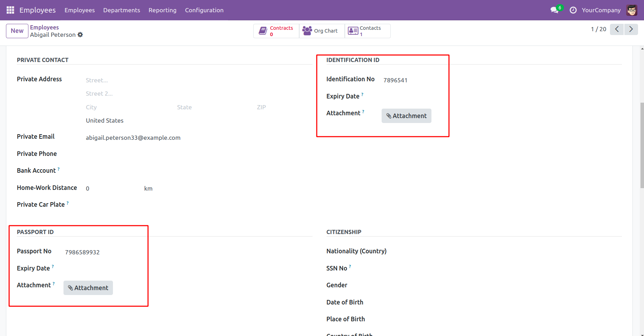Open the Contacts smart button
The image size is (644, 336).
[367, 31]
